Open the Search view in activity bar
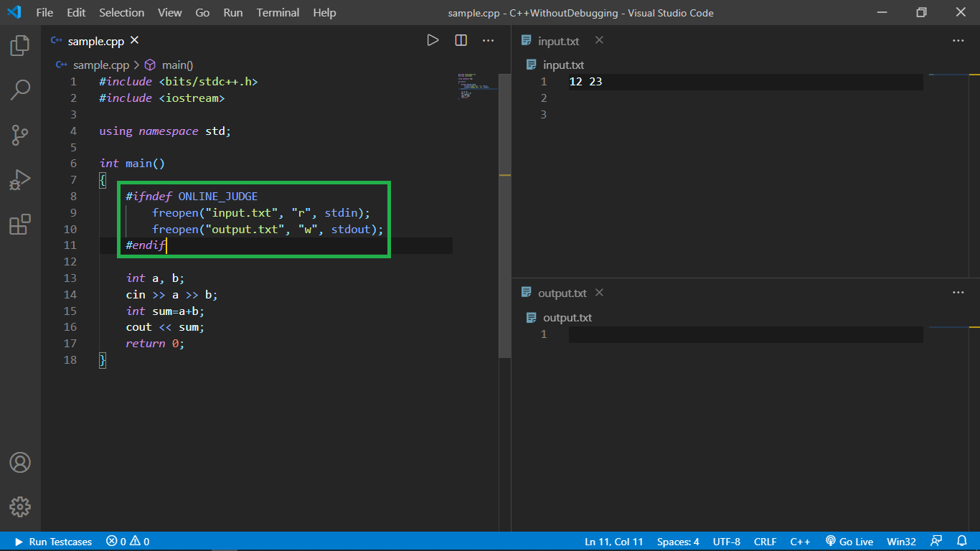 coord(20,90)
